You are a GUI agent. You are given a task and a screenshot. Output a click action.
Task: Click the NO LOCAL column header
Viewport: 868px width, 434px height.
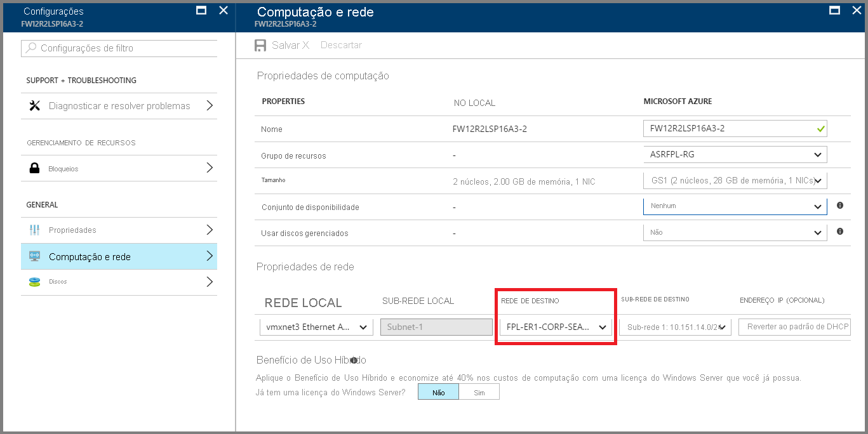click(x=474, y=103)
